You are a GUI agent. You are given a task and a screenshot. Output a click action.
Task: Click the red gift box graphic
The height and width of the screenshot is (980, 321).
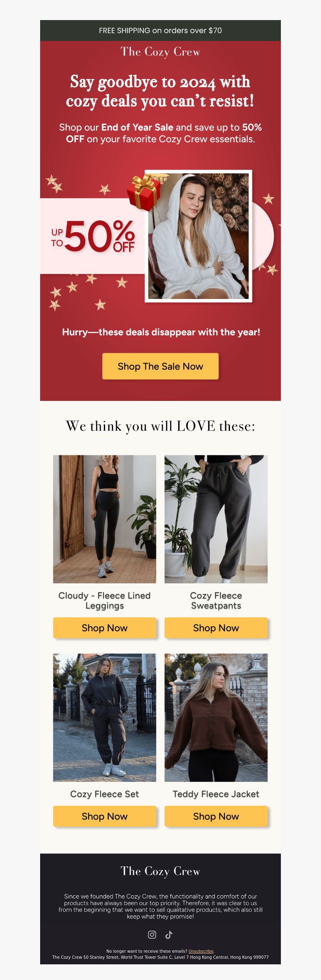tap(144, 192)
